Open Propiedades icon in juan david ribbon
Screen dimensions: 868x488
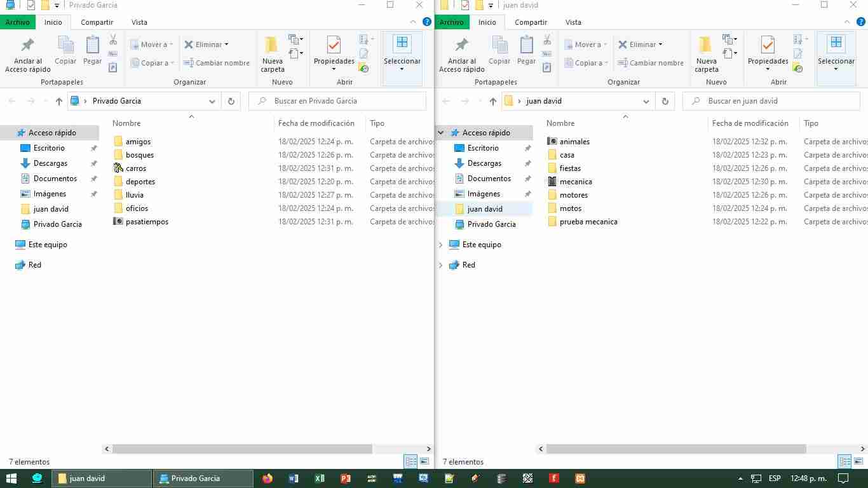pyautogui.click(x=768, y=45)
